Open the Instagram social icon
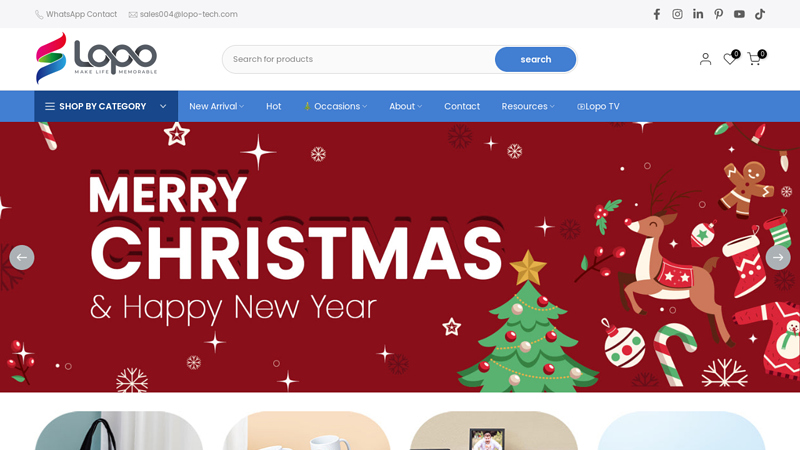 [x=677, y=14]
